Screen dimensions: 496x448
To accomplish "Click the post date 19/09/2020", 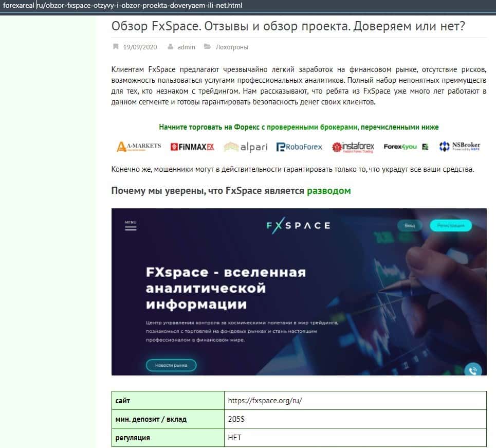I will coord(140,47).
